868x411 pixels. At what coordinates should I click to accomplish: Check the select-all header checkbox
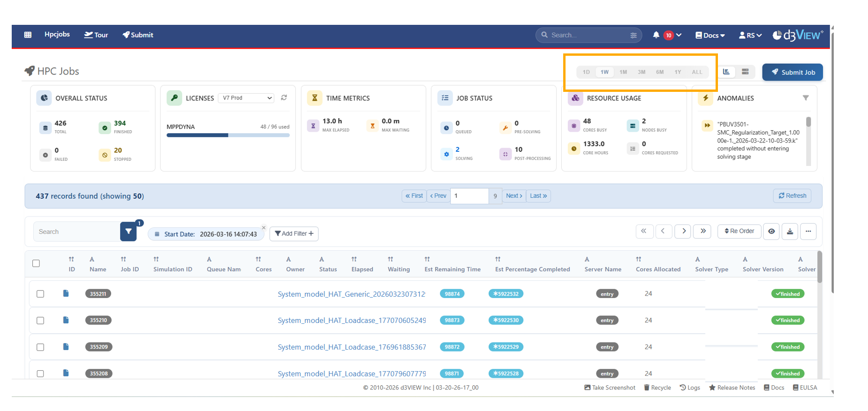click(36, 263)
